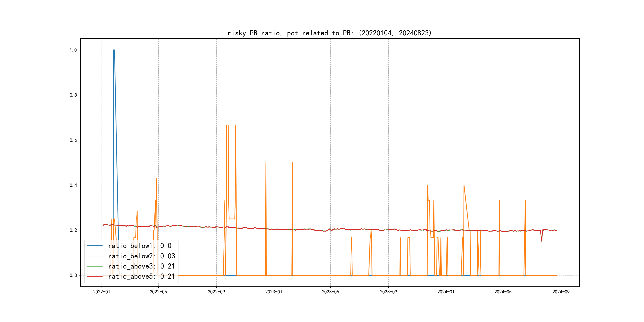Click the green ratio_above3 legend line
This screenshot has height=322, width=644.
tap(94, 266)
